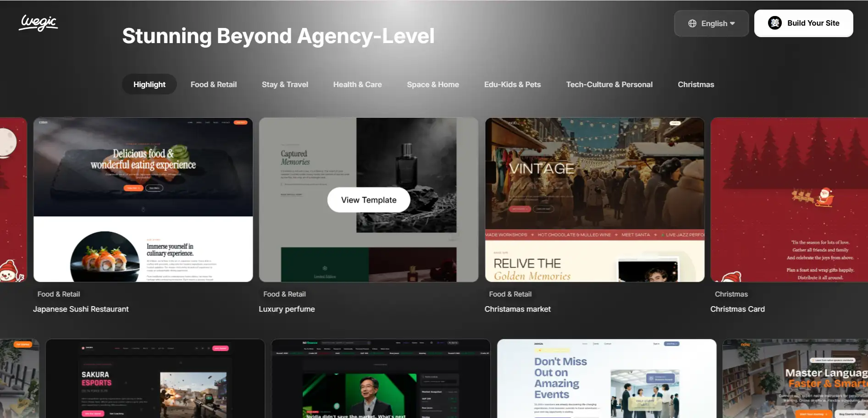The height and width of the screenshot is (418, 868).
Task: Select the Health & Care category
Action: point(357,84)
